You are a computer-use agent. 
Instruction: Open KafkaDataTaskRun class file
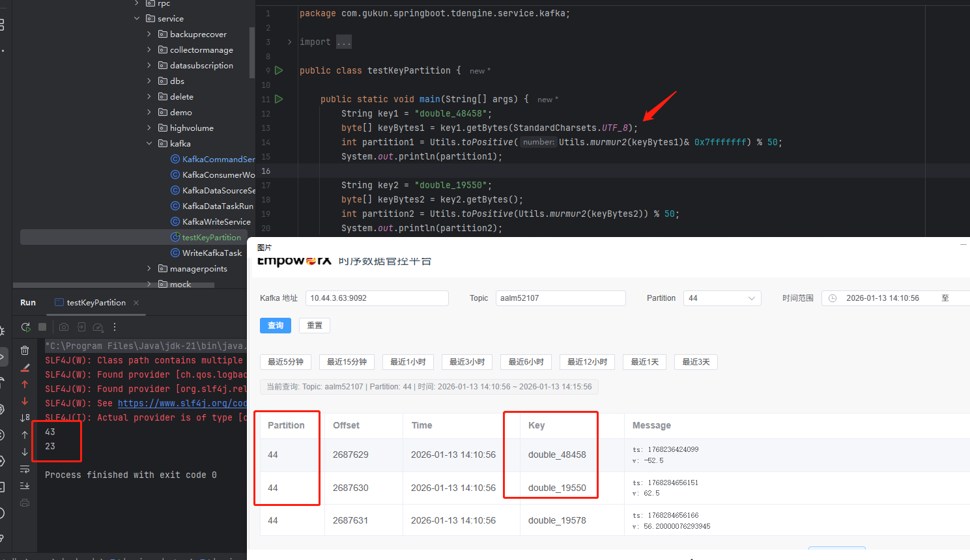coord(212,206)
